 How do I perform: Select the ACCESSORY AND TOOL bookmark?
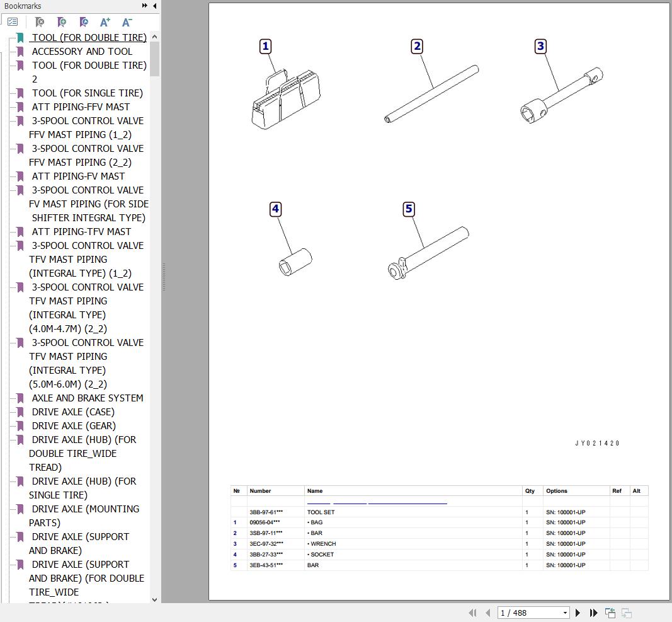pyautogui.click(x=82, y=52)
